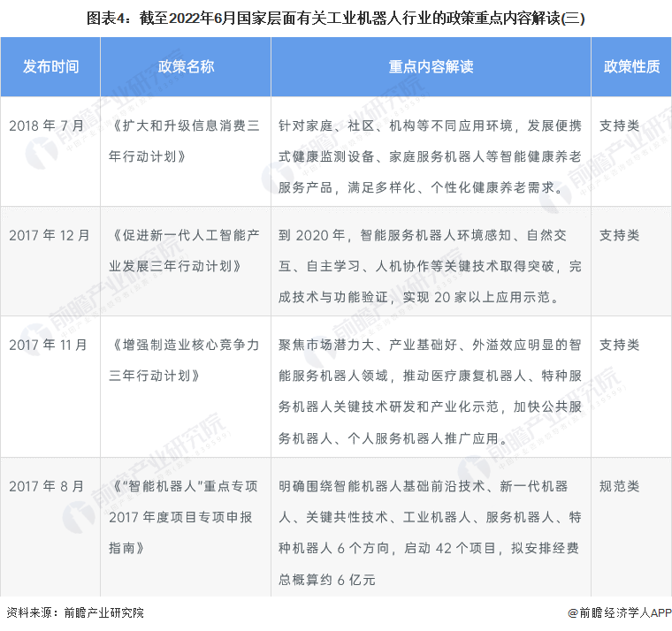The image size is (672, 631).
Task: Click 支持类 in the 2017 年 12 月 row
Action: 619,235
